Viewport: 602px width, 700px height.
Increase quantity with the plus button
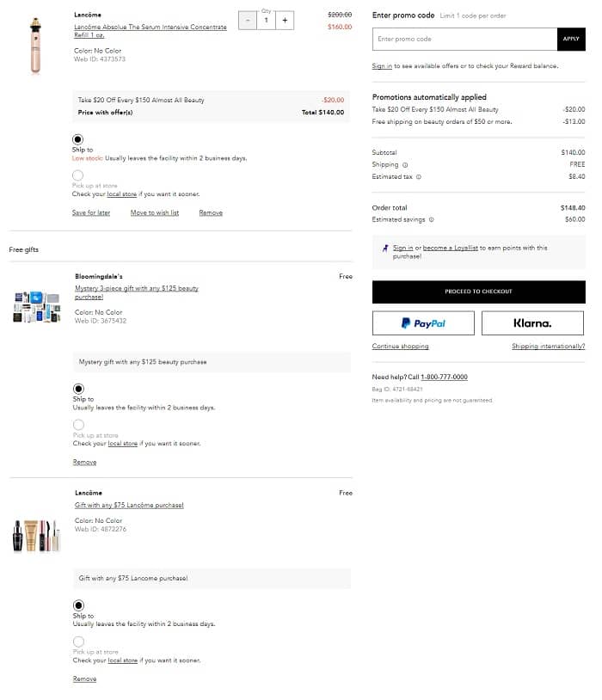[285, 20]
